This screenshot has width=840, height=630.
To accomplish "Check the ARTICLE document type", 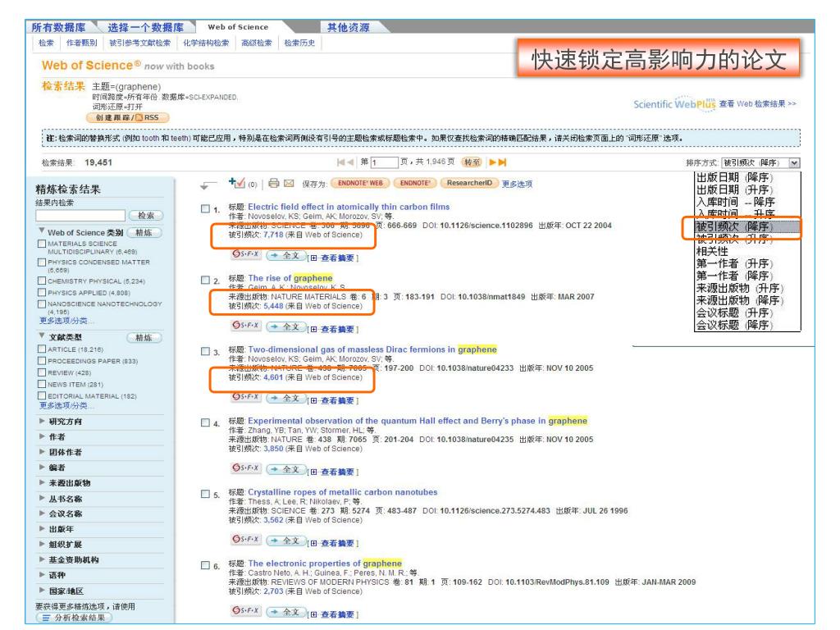I will point(42,349).
